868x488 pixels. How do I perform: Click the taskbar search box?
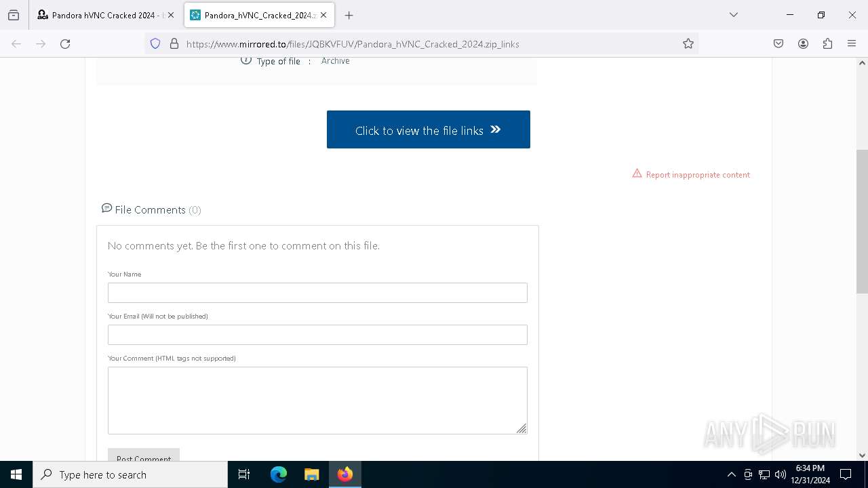130,474
